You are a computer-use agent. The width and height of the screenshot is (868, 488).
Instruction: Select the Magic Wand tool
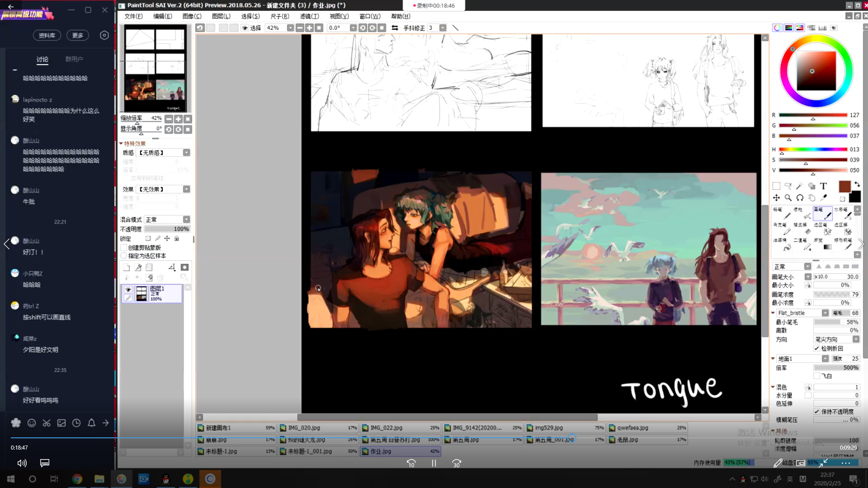(800, 186)
